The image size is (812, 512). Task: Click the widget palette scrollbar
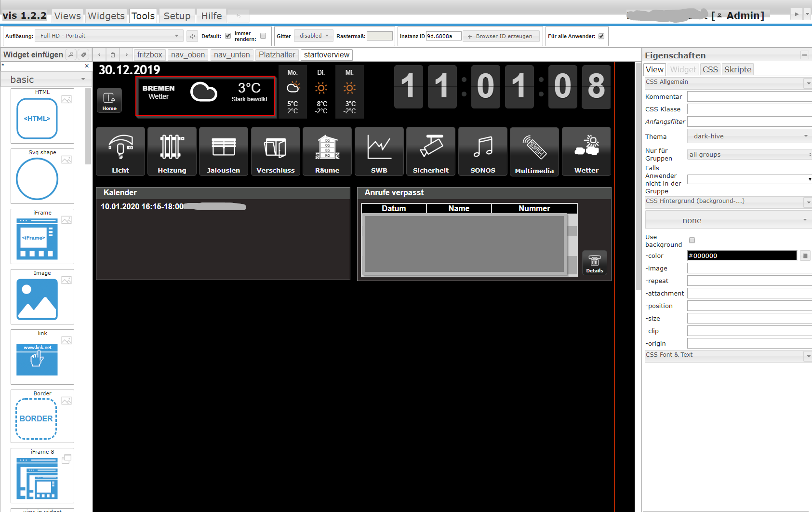pos(88,126)
